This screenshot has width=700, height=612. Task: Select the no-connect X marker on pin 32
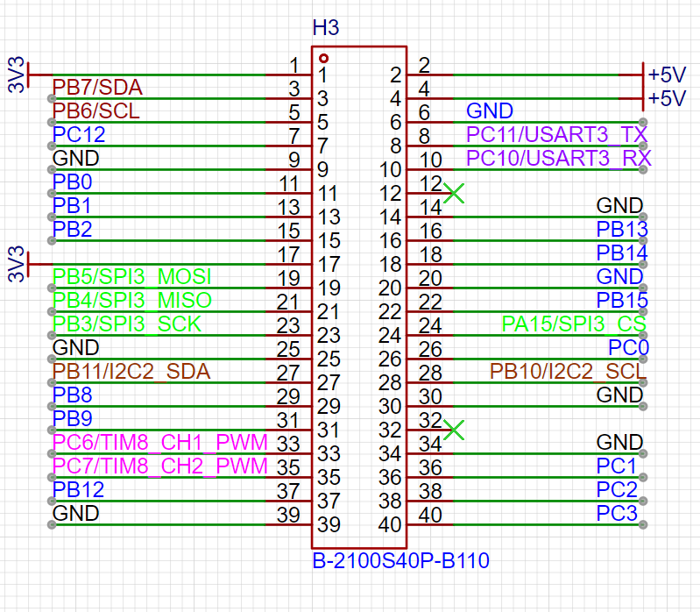tap(453, 430)
